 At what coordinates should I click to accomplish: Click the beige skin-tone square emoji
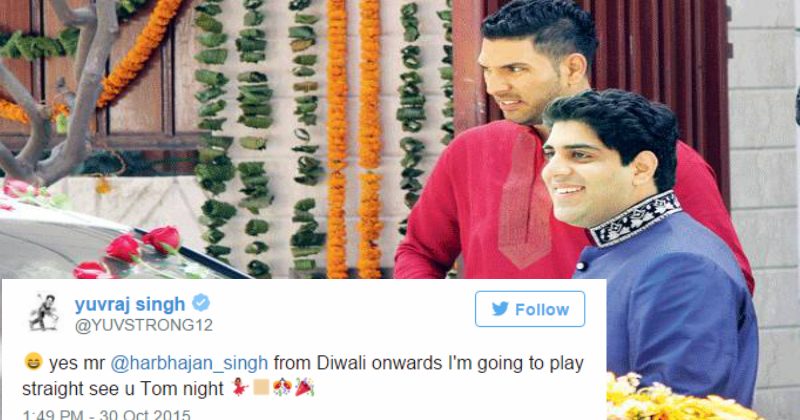pos(261,387)
